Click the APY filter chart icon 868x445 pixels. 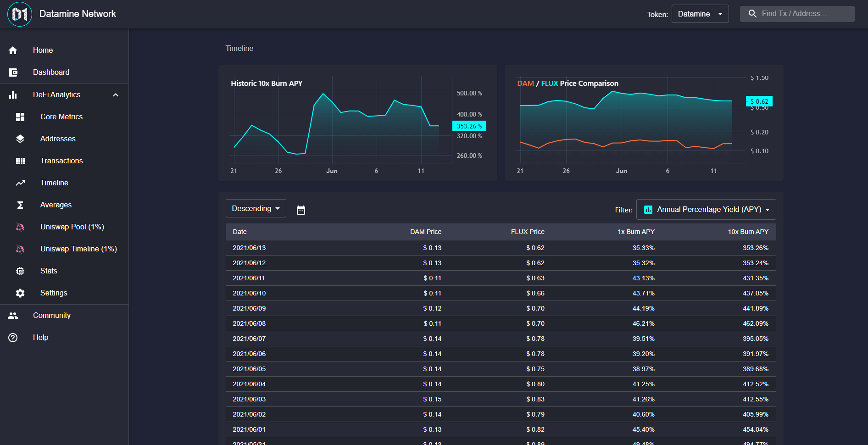tap(648, 210)
